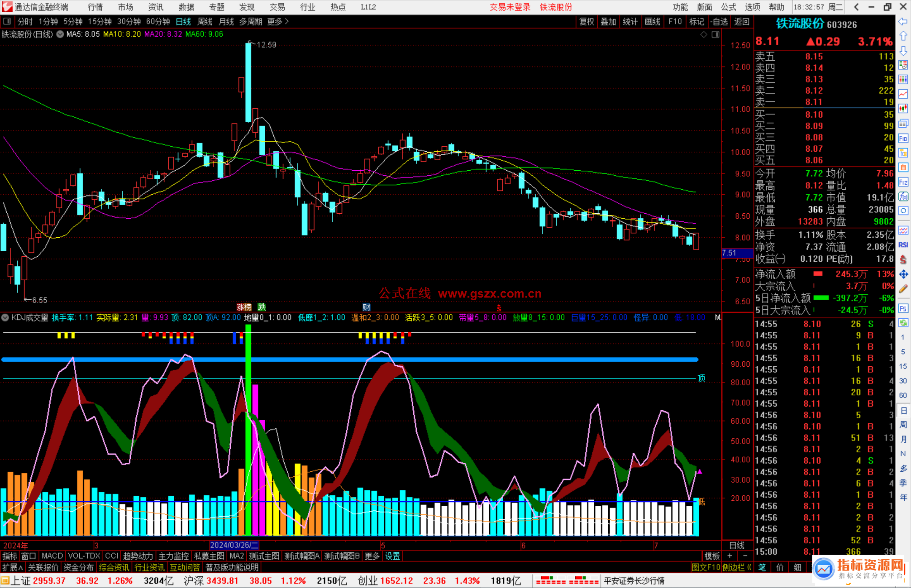Open the 版面 menu dropdown
The width and height of the screenshot is (911, 588).
coord(704,7)
